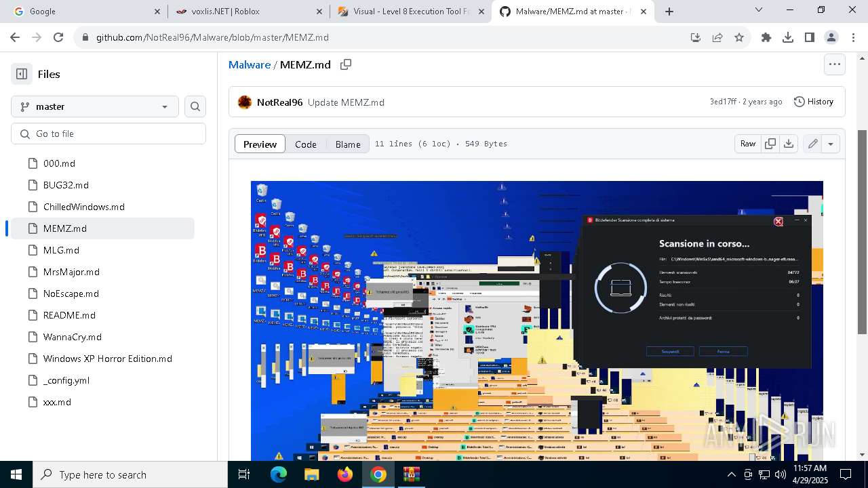Viewport: 868px width, 488px height.
Task: Download raw file icon
Action: tap(788, 144)
